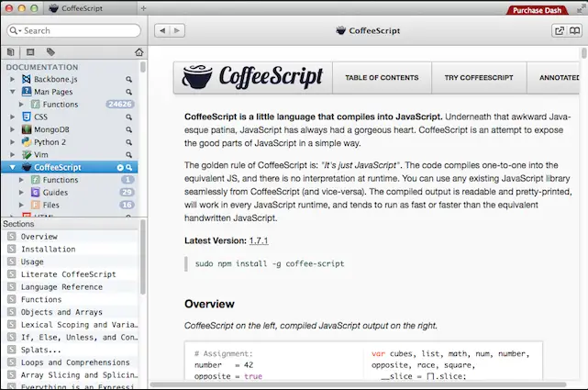Click the forward navigation arrow
The image size is (588, 390).
(177, 31)
